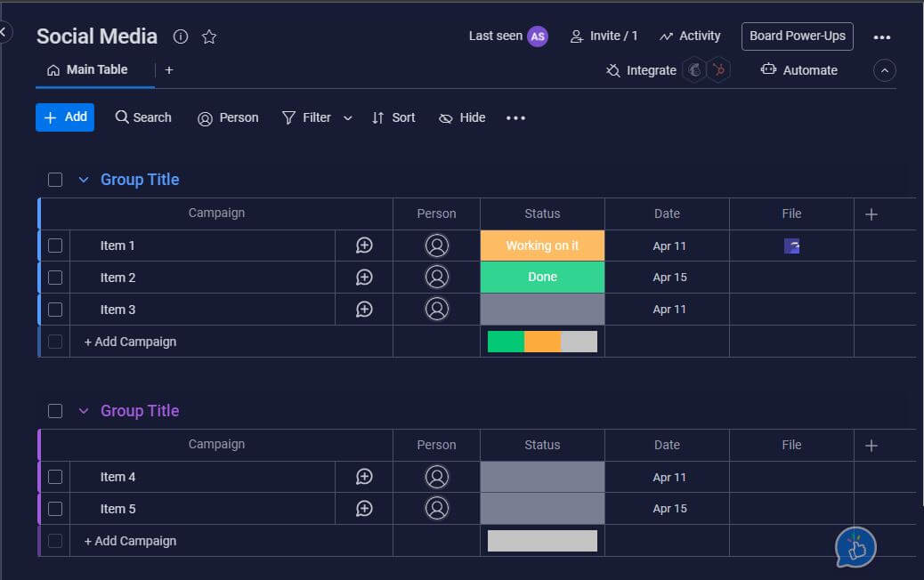The image size is (924, 580).
Task: Open board info next to Social Media title
Action: pos(181,36)
